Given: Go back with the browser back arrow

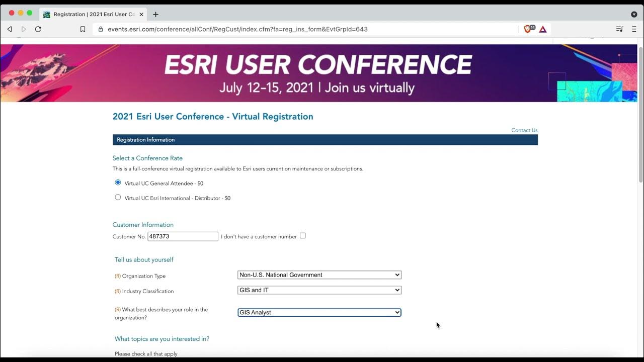Looking at the screenshot, I should click(x=10, y=29).
